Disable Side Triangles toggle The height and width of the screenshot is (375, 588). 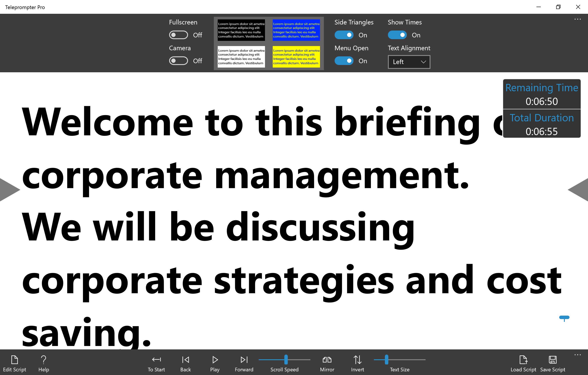point(344,35)
